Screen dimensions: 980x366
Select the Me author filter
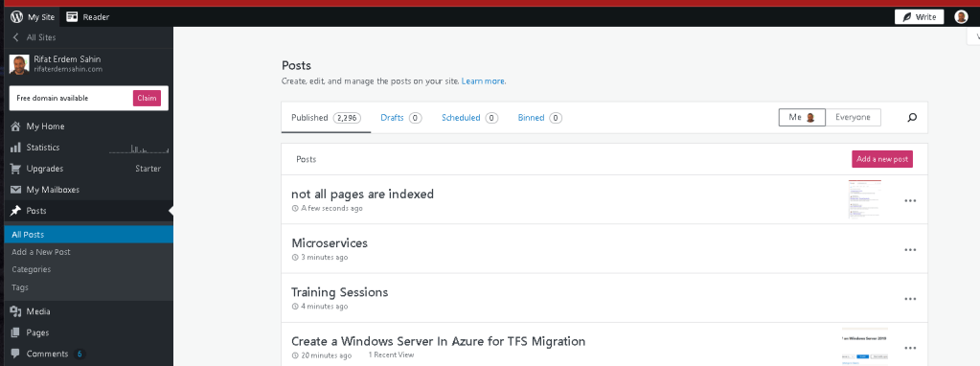(802, 118)
